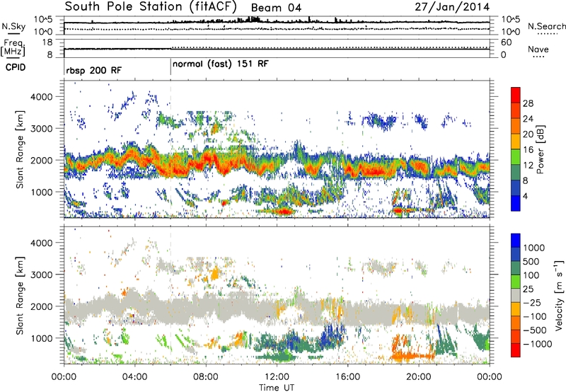Click the '18' frequency axis value
This screenshot has width=566, height=392.
pos(47,42)
